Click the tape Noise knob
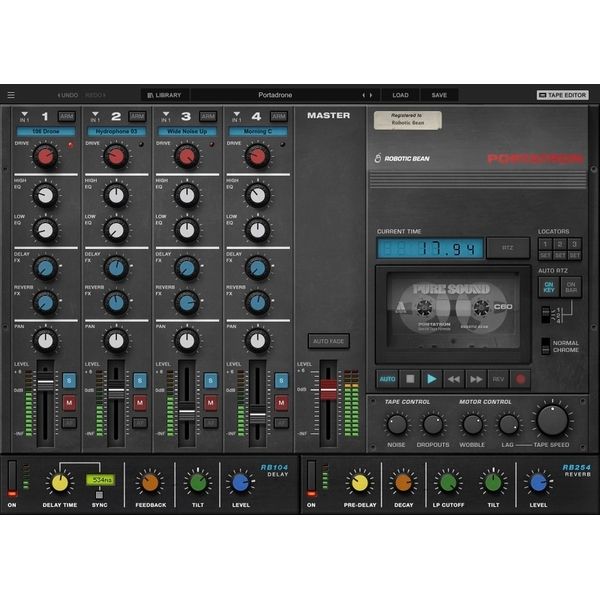This screenshot has width=600, height=600. point(397,424)
